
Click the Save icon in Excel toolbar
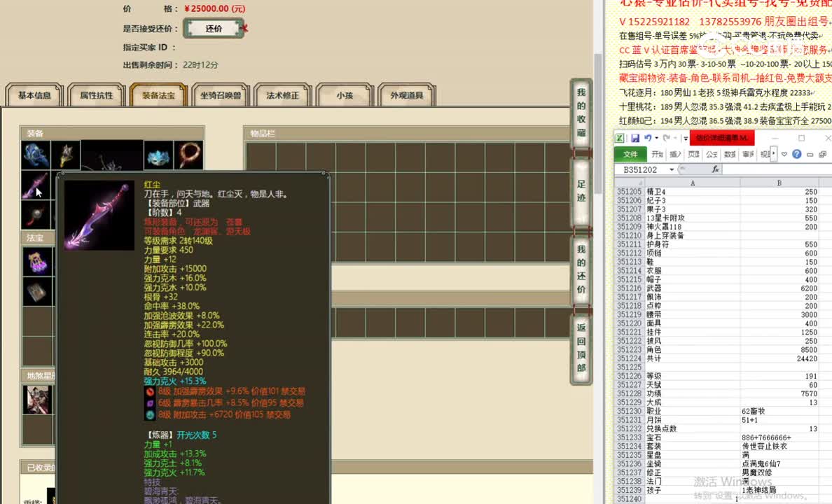(636, 137)
